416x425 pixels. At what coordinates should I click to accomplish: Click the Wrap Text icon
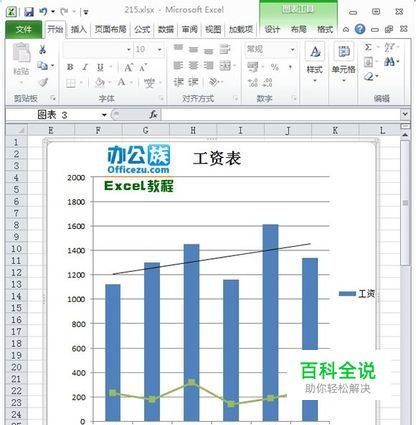(x=225, y=49)
